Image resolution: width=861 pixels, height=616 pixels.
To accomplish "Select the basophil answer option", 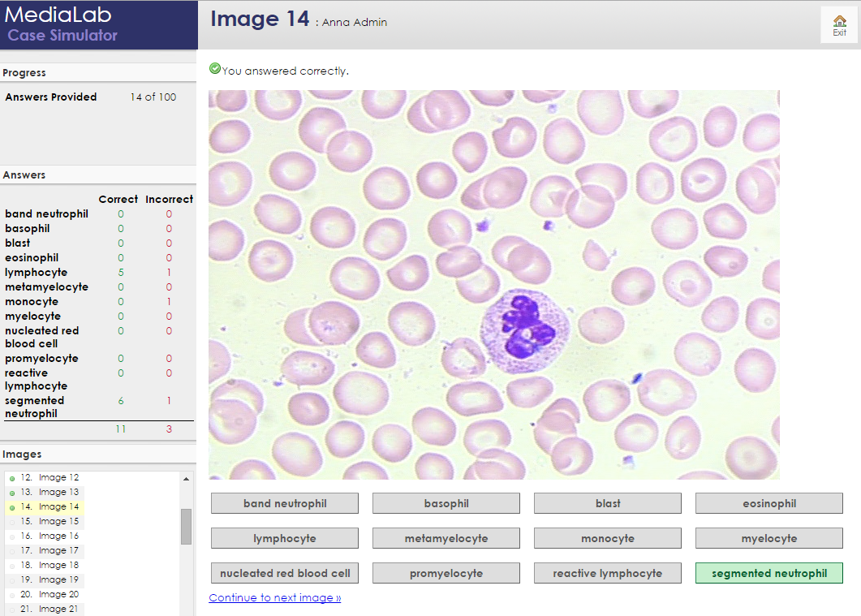I will 446,503.
